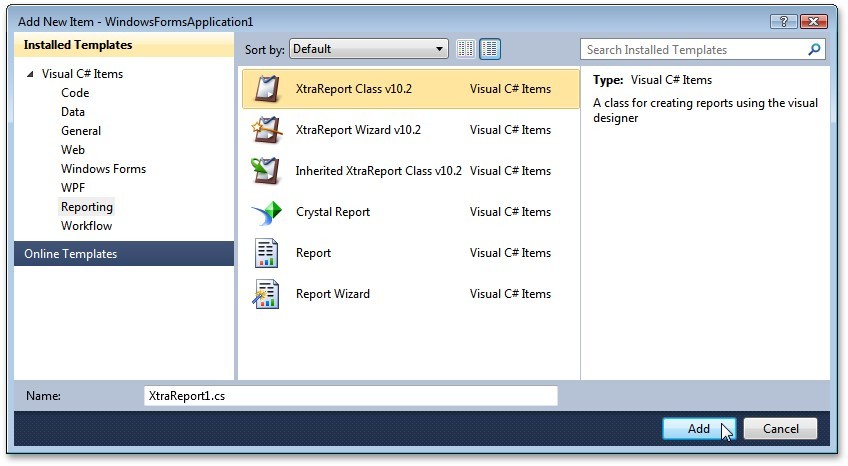Open the Installed Templates section
Screen dimensions: 848x466
78,45
